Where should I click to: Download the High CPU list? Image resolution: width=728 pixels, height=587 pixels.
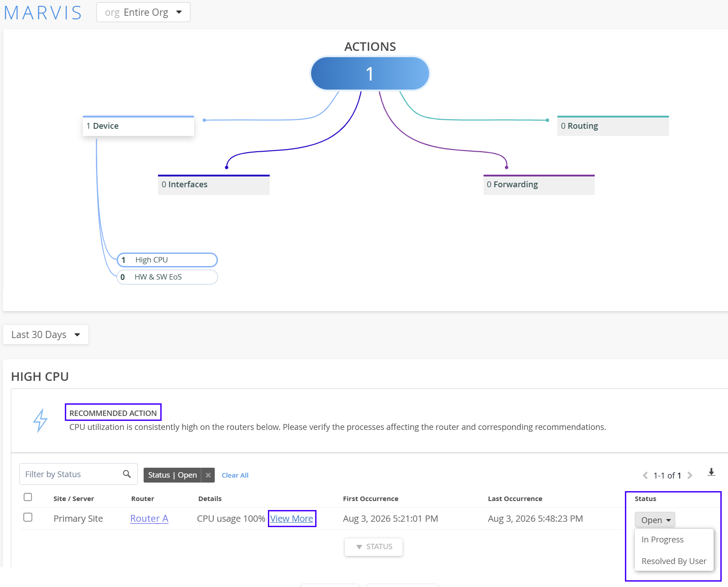(x=711, y=472)
